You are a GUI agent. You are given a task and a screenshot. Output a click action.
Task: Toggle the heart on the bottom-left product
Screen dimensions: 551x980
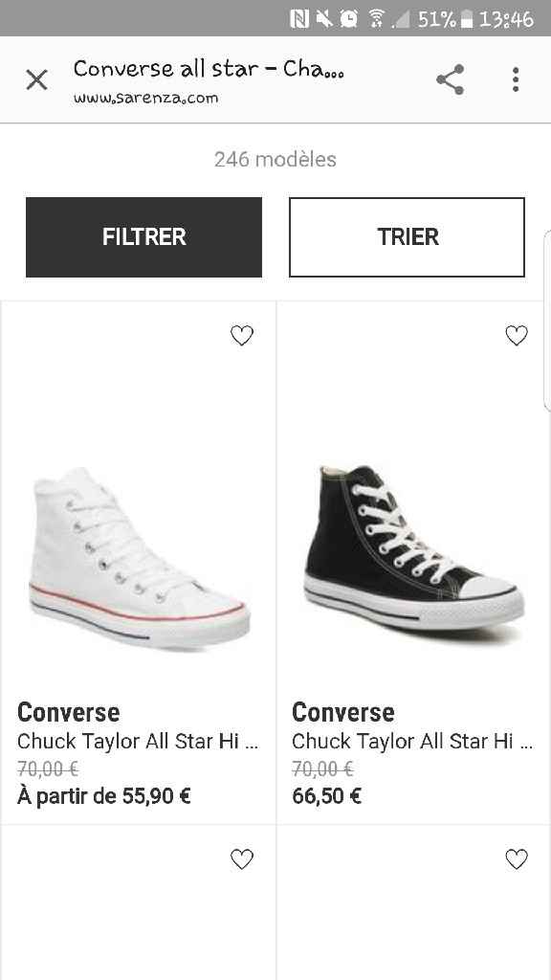click(x=242, y=858)
